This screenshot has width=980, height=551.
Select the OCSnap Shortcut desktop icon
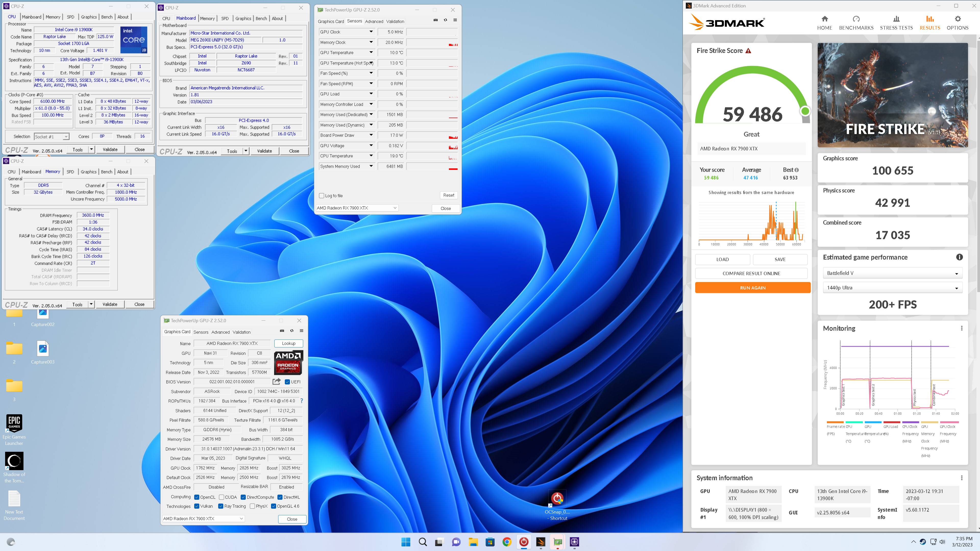pos(557,505)
